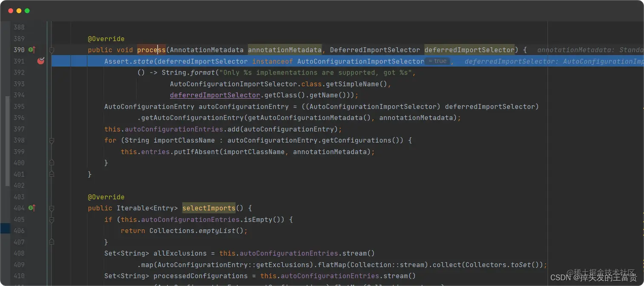Click the editor's vertical scrollbar thumb
The image size is (644, 286).
coord(7,141)
